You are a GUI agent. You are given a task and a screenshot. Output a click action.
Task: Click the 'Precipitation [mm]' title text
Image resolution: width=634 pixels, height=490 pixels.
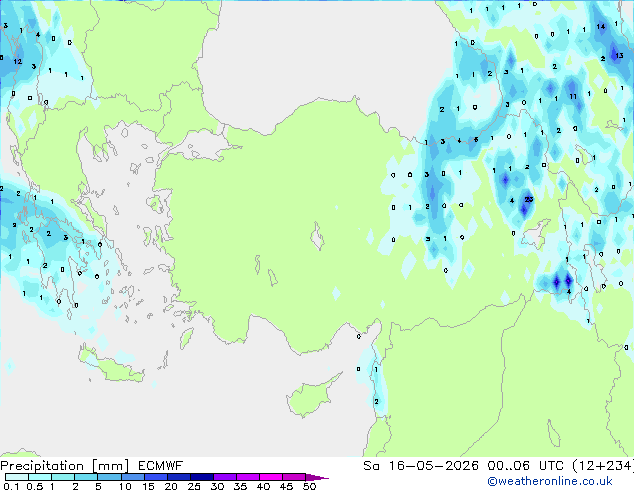[x=65, y=466]
